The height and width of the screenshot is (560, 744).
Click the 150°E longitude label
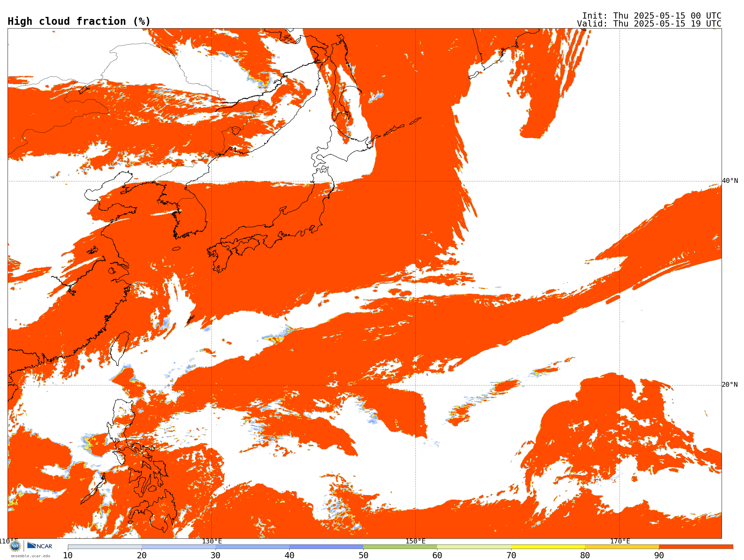(416, 541)
